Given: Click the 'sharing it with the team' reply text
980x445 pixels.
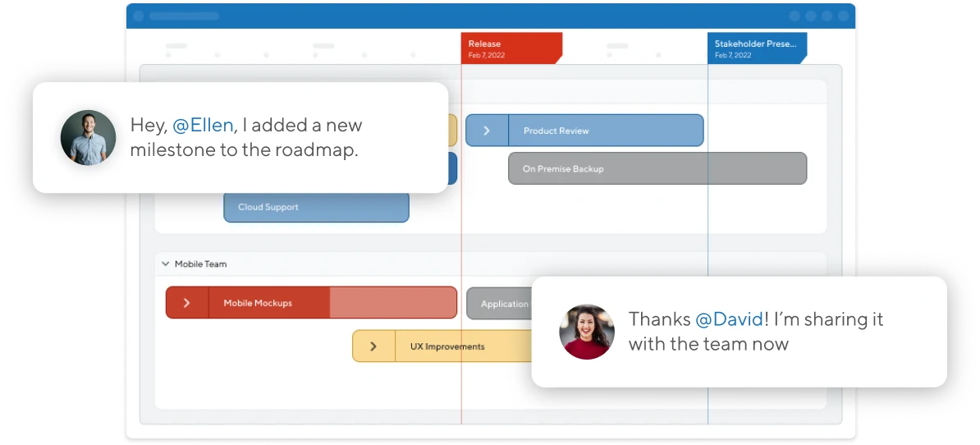Looking at the screenshot, I should pyautogui.click(x=756, y=332).
